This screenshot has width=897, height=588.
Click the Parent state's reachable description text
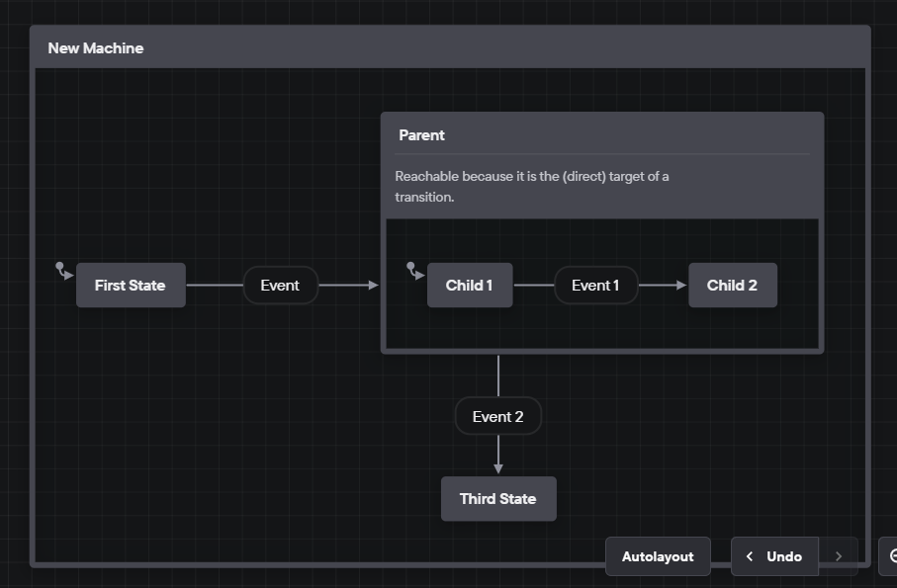[532, 186]
